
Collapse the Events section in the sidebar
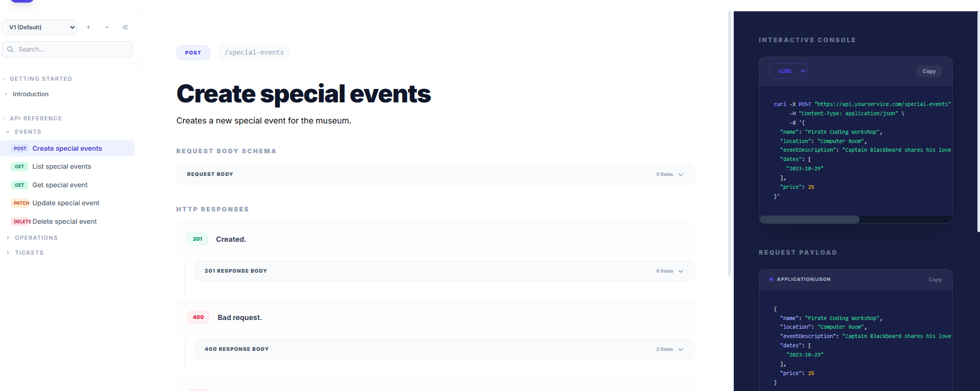(8, 132)
